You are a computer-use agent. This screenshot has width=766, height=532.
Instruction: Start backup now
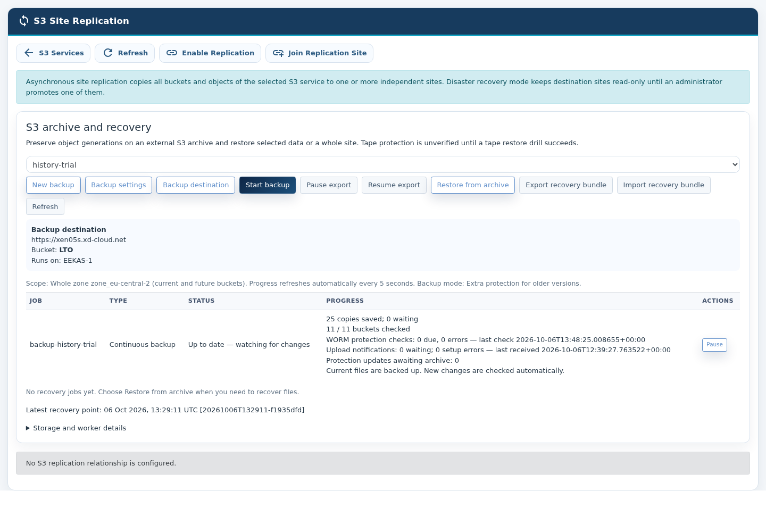click(268, 185)
